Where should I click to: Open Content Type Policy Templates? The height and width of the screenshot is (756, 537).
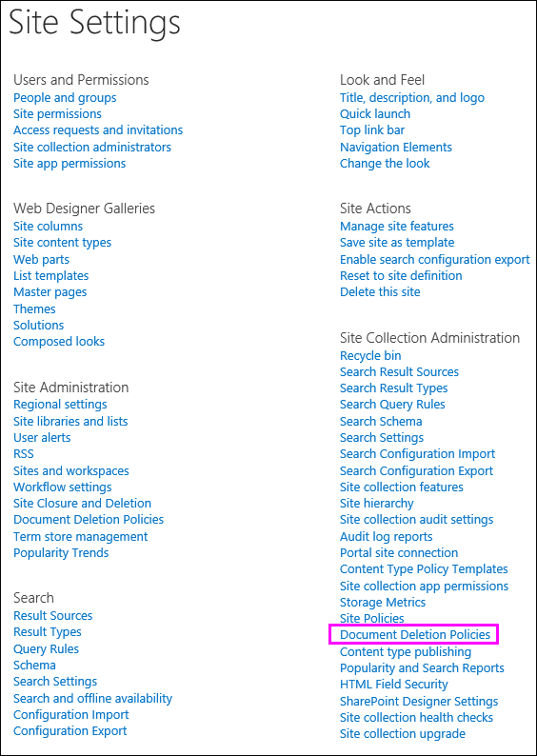coord(424,569)
